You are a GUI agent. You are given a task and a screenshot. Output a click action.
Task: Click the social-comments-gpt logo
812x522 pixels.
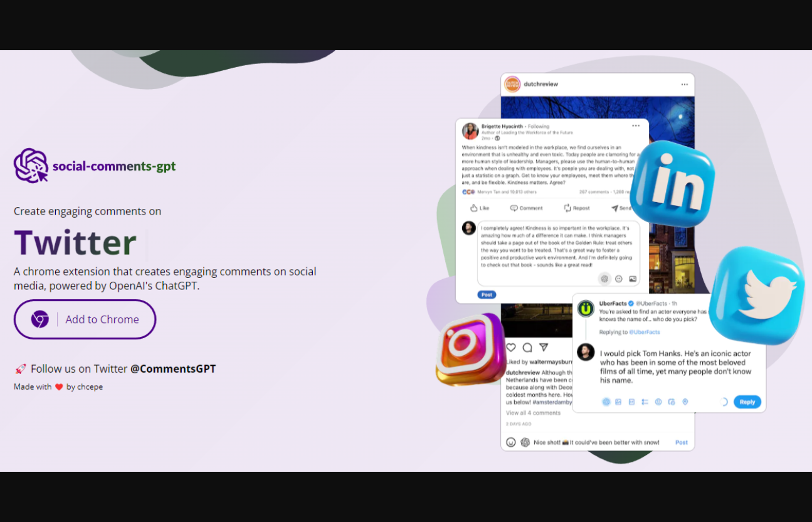tap(94, 166)
